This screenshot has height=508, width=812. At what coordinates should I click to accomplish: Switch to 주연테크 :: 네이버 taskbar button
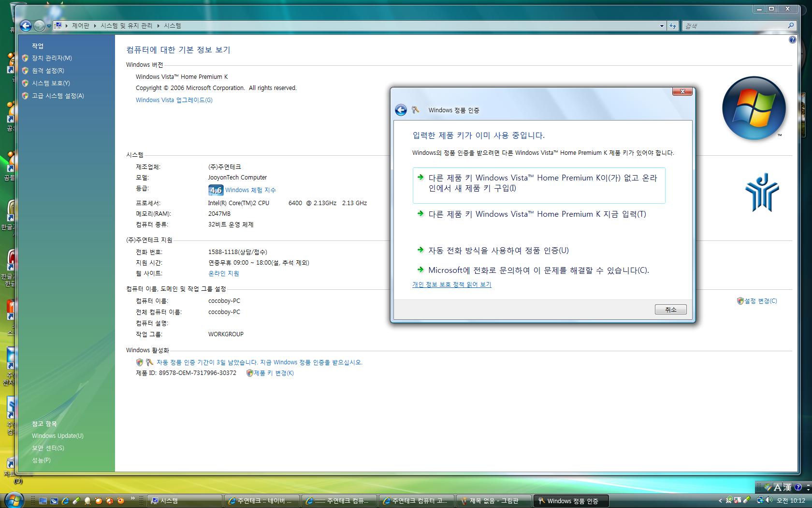point(261,501)
